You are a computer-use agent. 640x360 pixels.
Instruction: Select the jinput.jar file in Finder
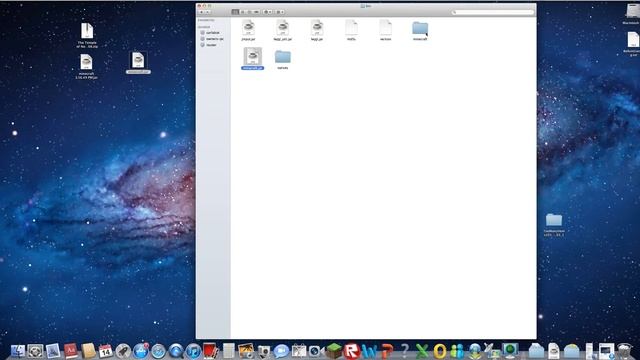[x=248, y=31]
